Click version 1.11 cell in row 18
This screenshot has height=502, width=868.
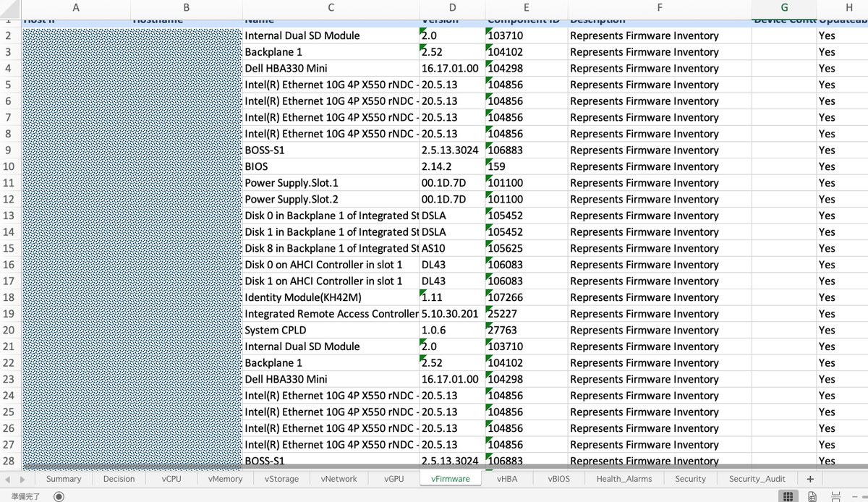[453, 297]
